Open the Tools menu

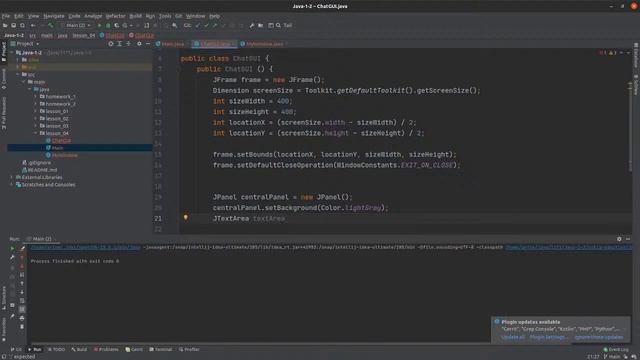point(165,16)
